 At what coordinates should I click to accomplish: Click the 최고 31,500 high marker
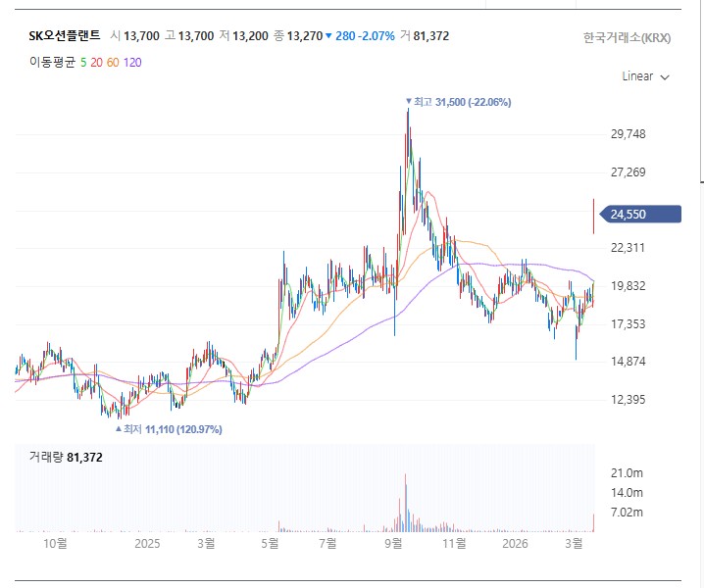[x=458, y=102]
